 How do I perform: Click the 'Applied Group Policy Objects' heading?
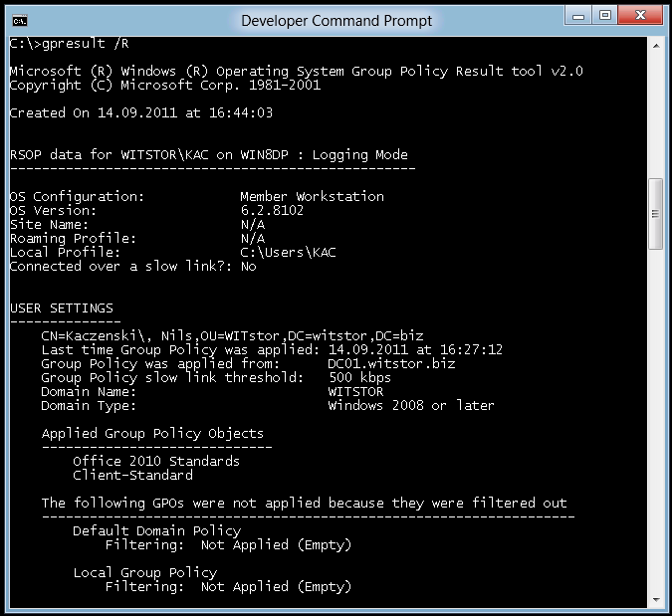click(152, 434)
